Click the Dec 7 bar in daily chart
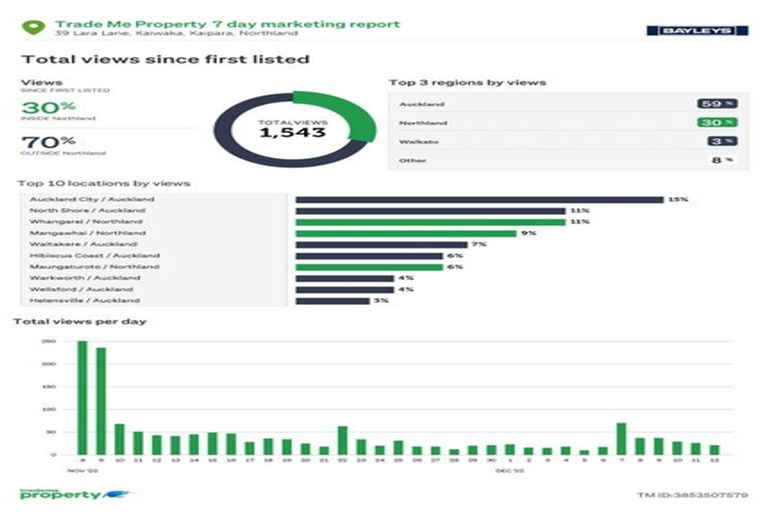Image resolution: width=768 pixels, height=512 pixels. pyautogui.click(x=621, y=439)
